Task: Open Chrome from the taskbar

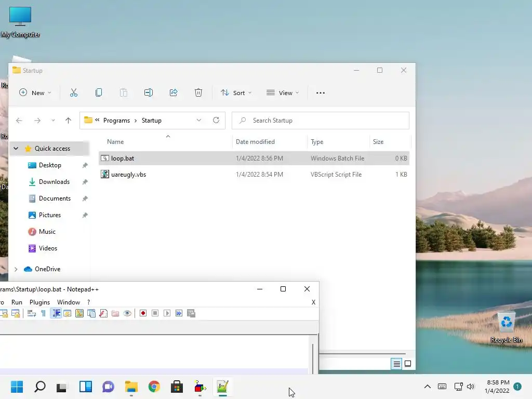Action: coord(154,387)
